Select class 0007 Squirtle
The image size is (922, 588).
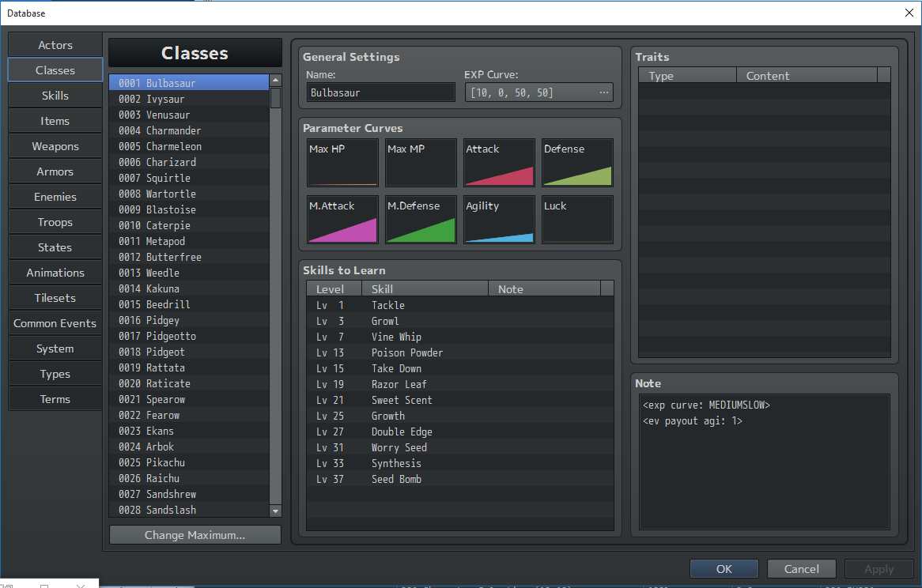pos(189,178)
